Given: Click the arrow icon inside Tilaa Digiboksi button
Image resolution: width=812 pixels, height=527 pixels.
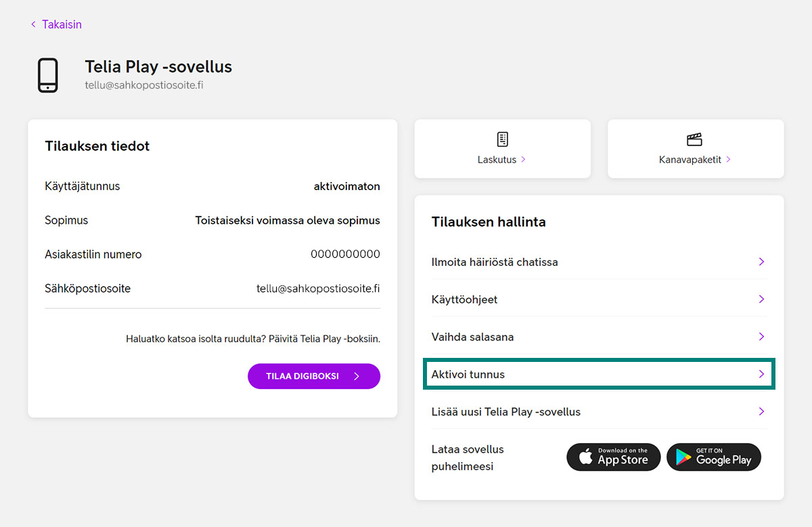Looking at the screenshot, I should 357,376.
